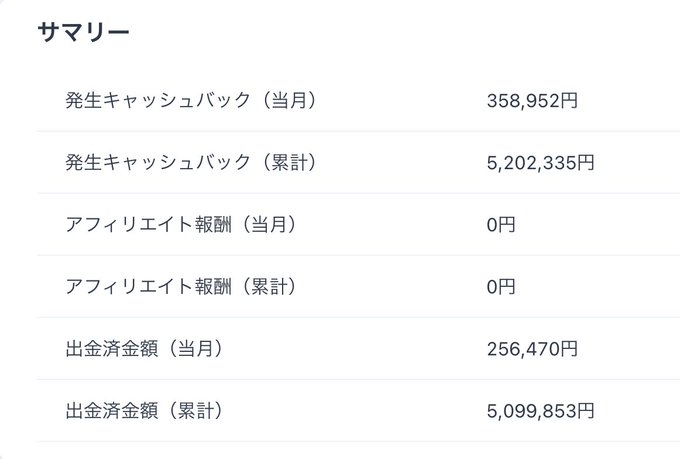Click the 256,470 monthly withdrawal amount
Screen dimensions: 680x459
tap(523, 349)
